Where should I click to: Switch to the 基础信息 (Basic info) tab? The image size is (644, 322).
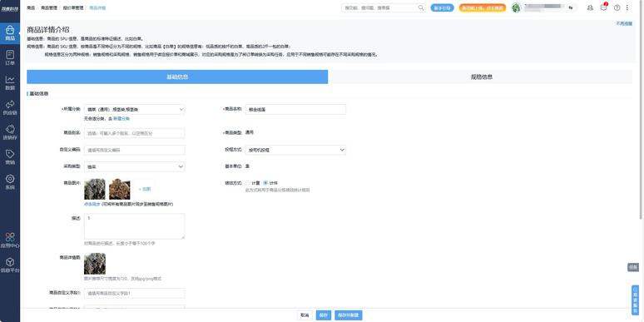(177, 77)
